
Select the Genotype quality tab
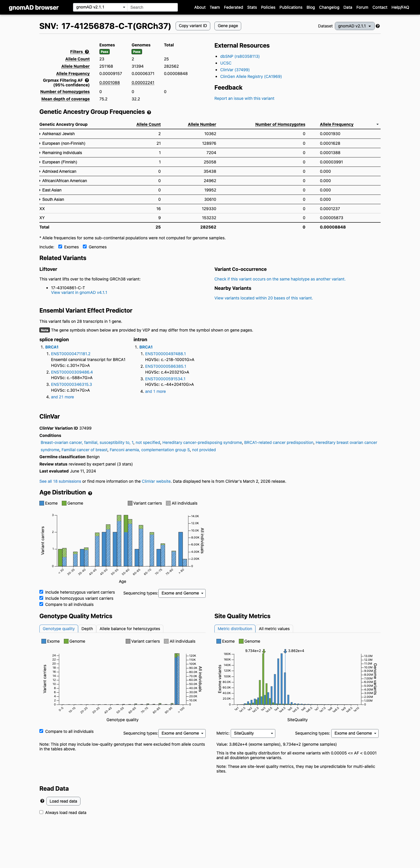59,629
